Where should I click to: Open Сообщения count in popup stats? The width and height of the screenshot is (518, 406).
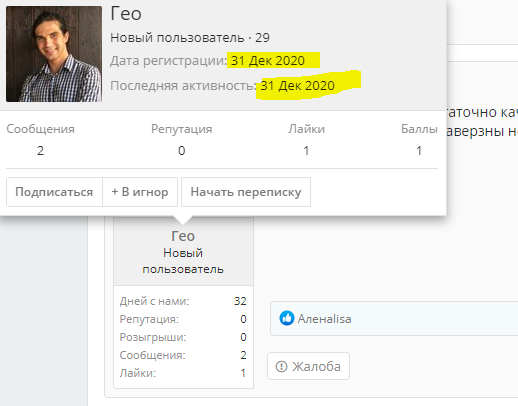pos(40,151)
